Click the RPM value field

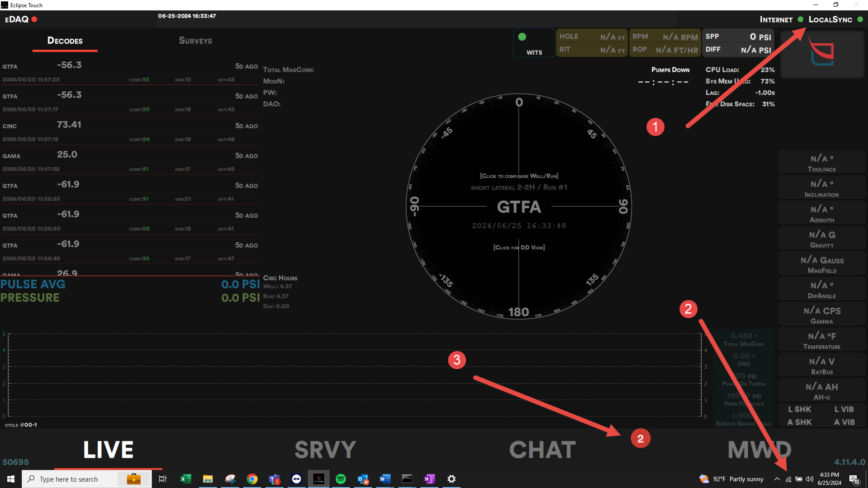[x=665, y=37]
